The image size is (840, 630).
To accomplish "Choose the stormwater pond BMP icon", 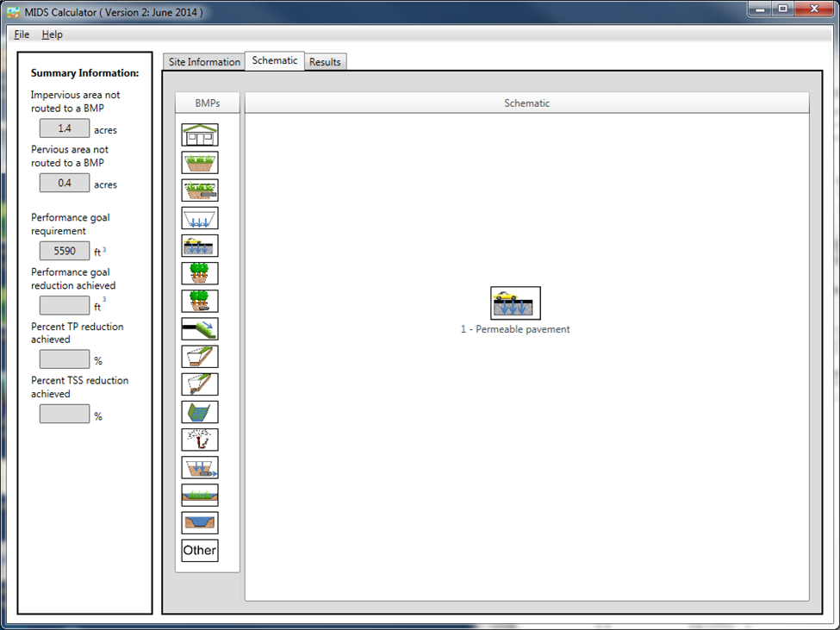I will (200, 522).
